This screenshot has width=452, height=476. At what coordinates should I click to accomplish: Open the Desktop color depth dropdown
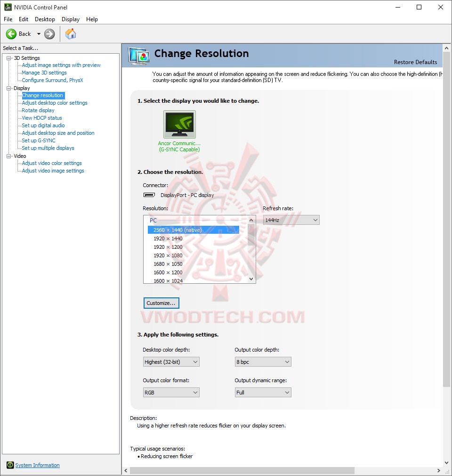click(x=171, y=362)
